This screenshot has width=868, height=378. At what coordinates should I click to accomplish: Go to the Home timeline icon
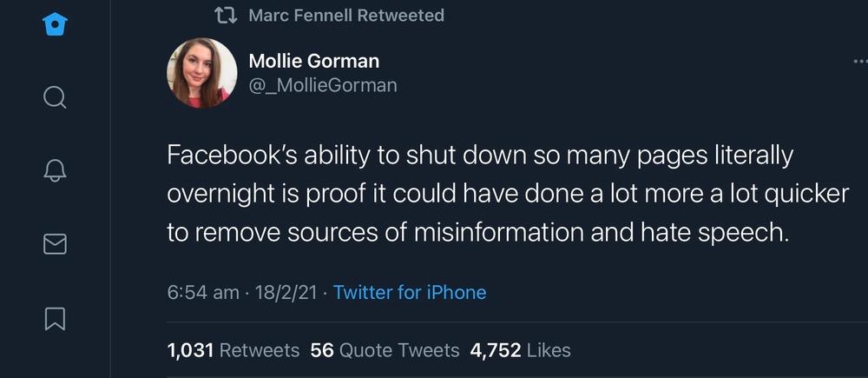tap(54, 25)
